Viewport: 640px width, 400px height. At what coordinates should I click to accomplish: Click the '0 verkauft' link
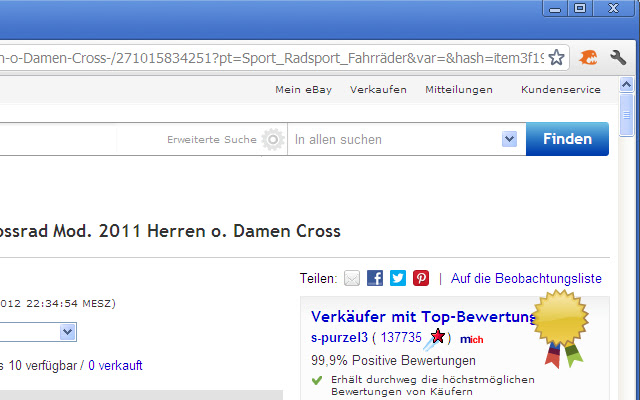(115, 365)
